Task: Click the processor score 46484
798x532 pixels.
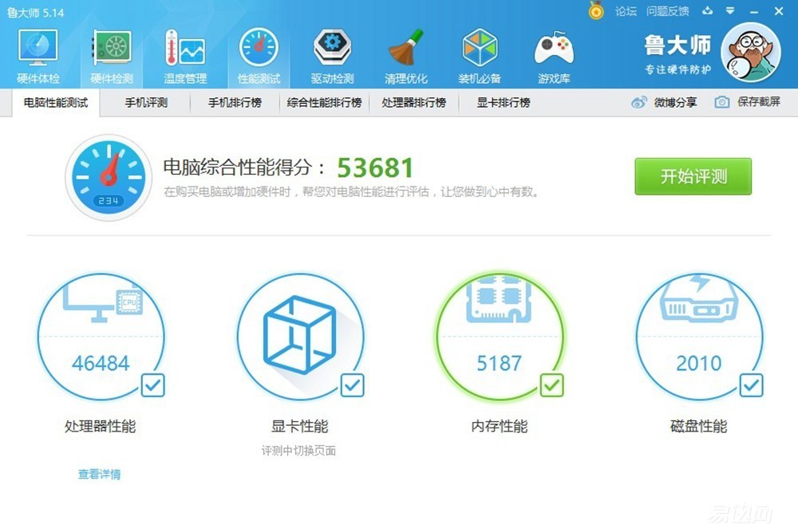Action: pos(101,363)
